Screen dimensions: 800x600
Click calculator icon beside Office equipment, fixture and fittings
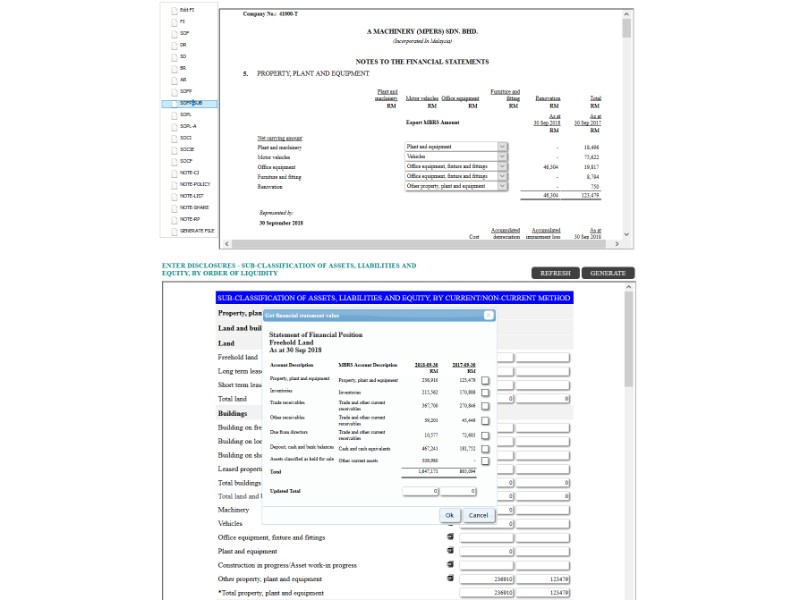pos(450,537)
